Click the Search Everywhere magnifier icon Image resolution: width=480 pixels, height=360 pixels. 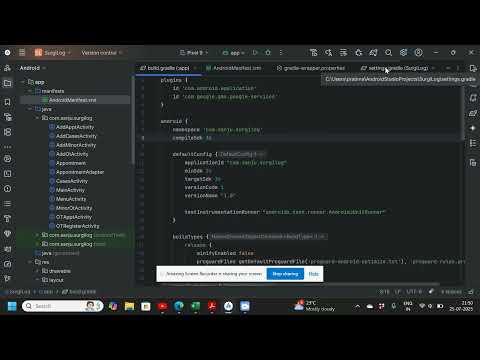tap(388, 53)
